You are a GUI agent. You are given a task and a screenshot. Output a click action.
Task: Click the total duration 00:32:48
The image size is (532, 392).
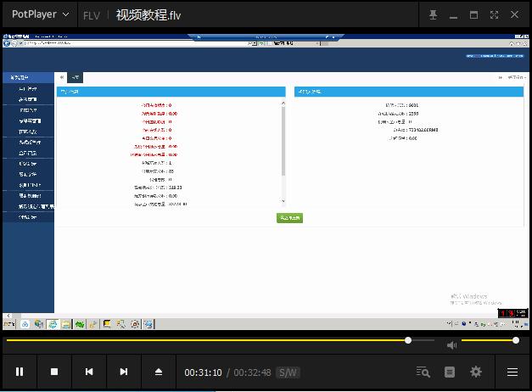pyautogui.click(x=253, y=372)
